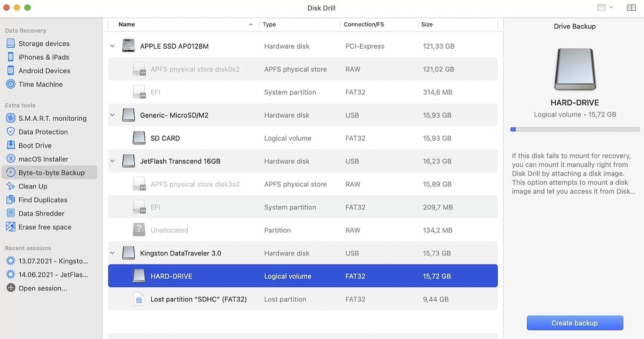644x339 pixels.
Task: Click the Create backup button
Action: [x=575, y=323]
